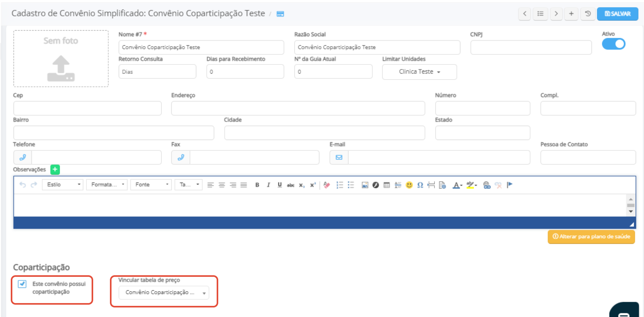Click the CNPJ input field
This screenshot has width=644, height=317.
coord(531,47)
